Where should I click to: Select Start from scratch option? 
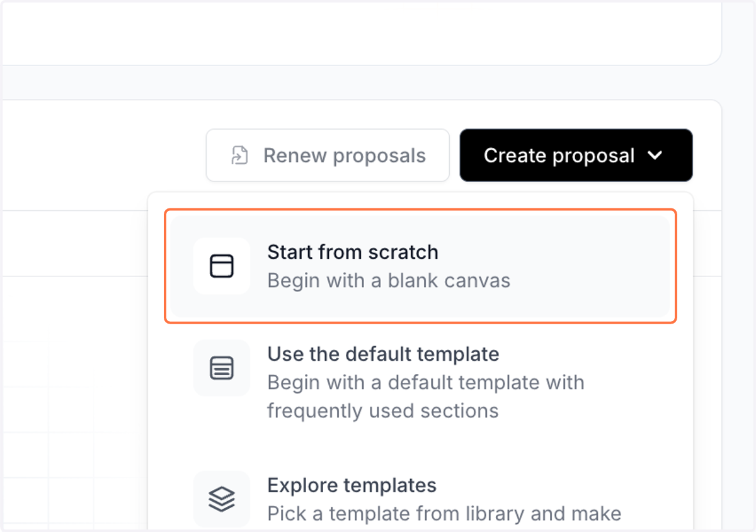[420, 266]
